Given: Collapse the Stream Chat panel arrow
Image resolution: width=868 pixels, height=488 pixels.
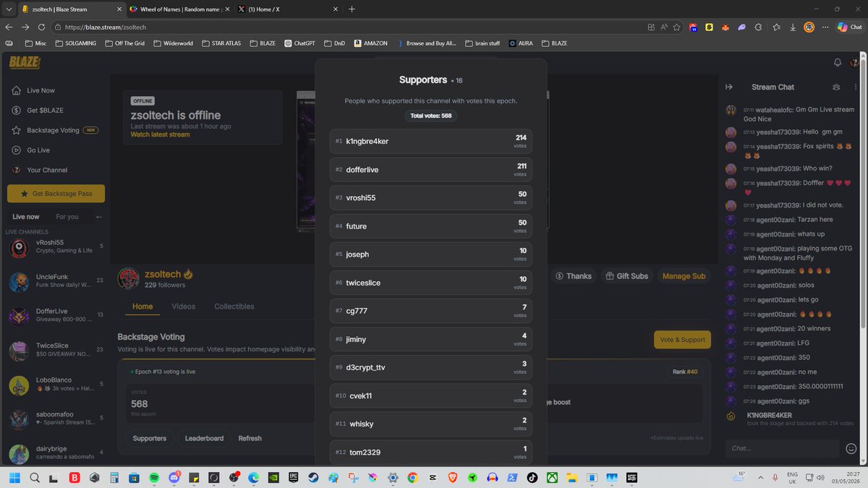Looking at the screenshot, I should point(729,87).
